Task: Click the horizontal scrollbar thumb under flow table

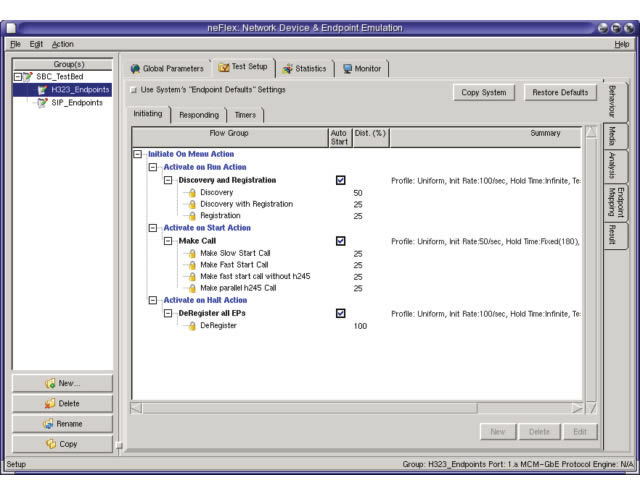Action: pos(309,408)
